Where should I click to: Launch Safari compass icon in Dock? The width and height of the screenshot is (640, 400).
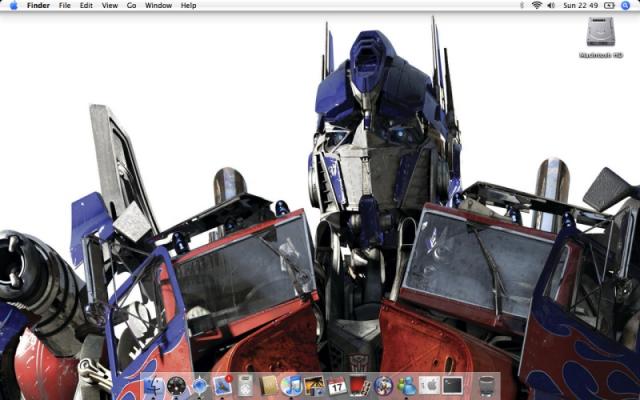(200, 386)
